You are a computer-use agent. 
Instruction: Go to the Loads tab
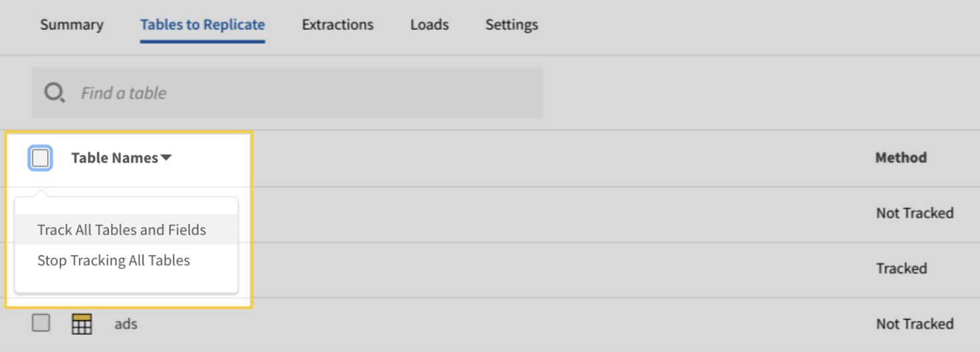[x=429, y=25]
